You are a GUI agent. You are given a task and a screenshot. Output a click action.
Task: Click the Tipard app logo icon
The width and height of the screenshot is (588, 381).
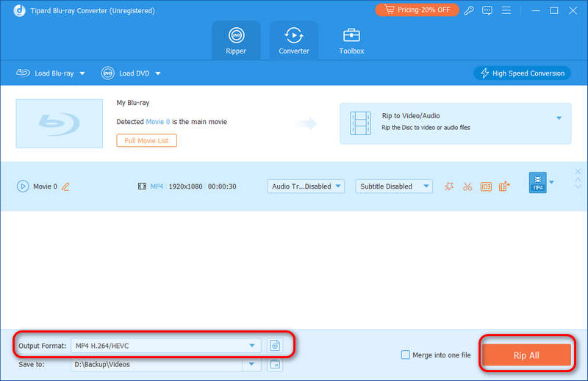tap(20, 10)
